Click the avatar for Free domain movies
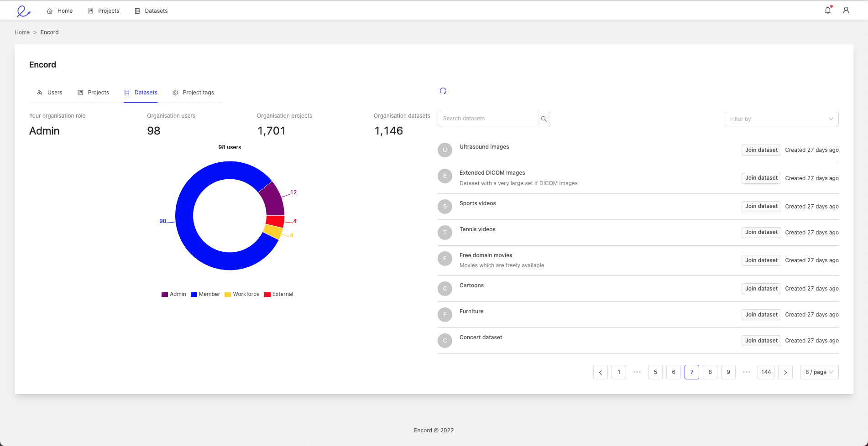 (x=445, y=259)
